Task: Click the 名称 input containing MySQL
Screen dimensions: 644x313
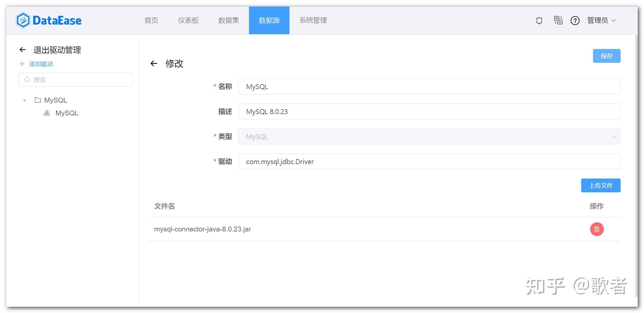Action: (429, 86)
